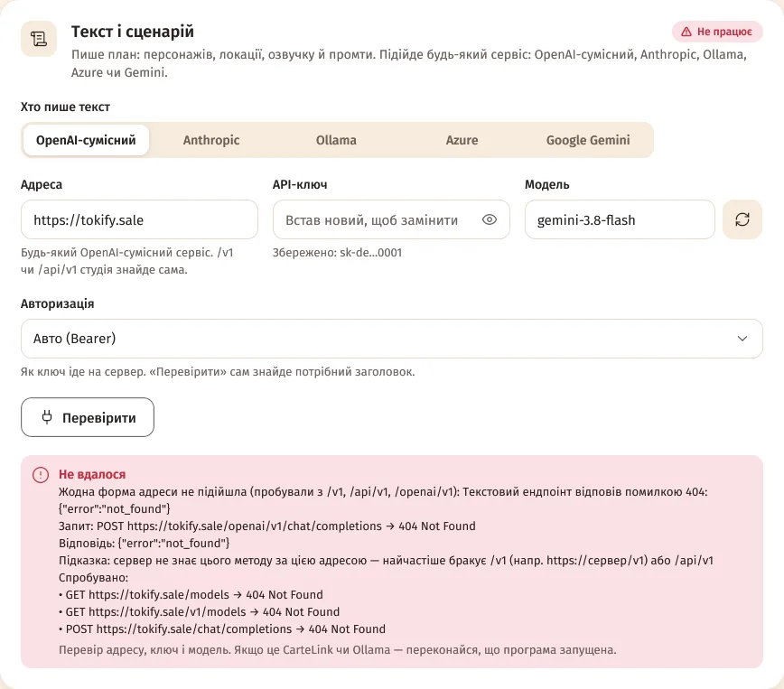The image size is (784, 689).
Task: Click the Спробувано: label
Action: point(94,578)
